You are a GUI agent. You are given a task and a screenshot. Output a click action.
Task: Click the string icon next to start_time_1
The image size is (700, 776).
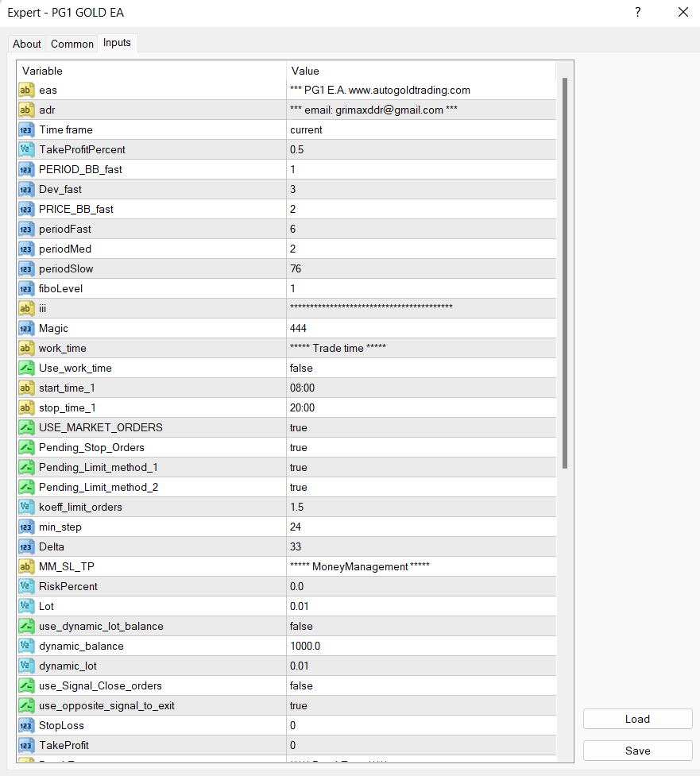(26, 388)
